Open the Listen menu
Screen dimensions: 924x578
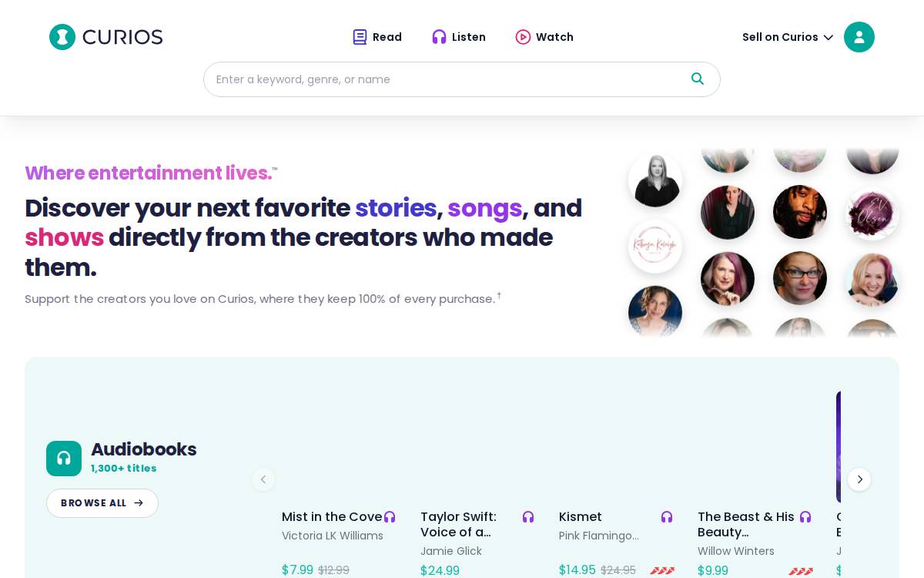[459, 37]
